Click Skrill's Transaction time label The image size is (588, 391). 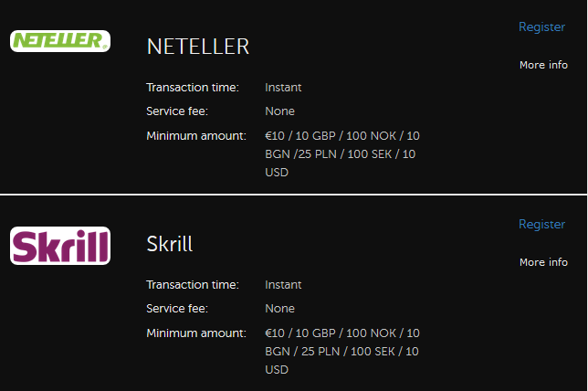pyautogui.click(x=192, y=285)
